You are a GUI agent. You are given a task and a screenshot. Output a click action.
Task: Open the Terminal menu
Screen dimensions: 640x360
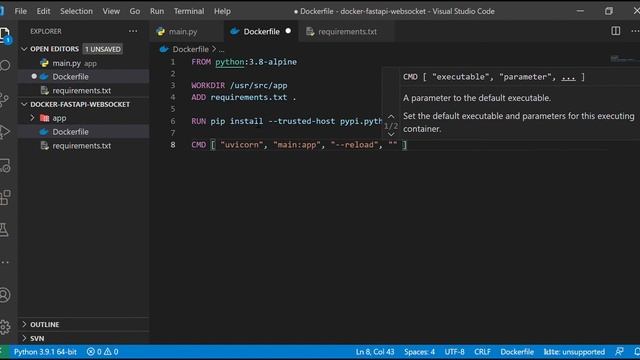(x=189, y=11)
